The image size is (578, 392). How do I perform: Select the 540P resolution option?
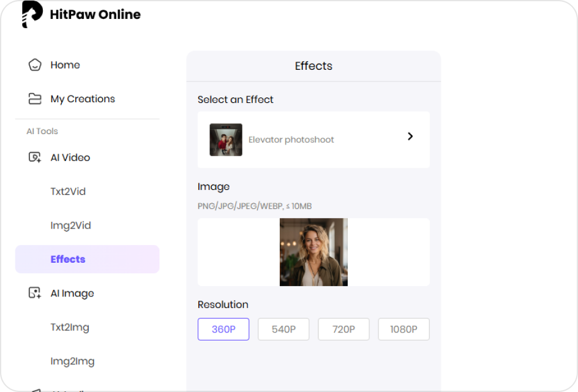coord(283,329)
